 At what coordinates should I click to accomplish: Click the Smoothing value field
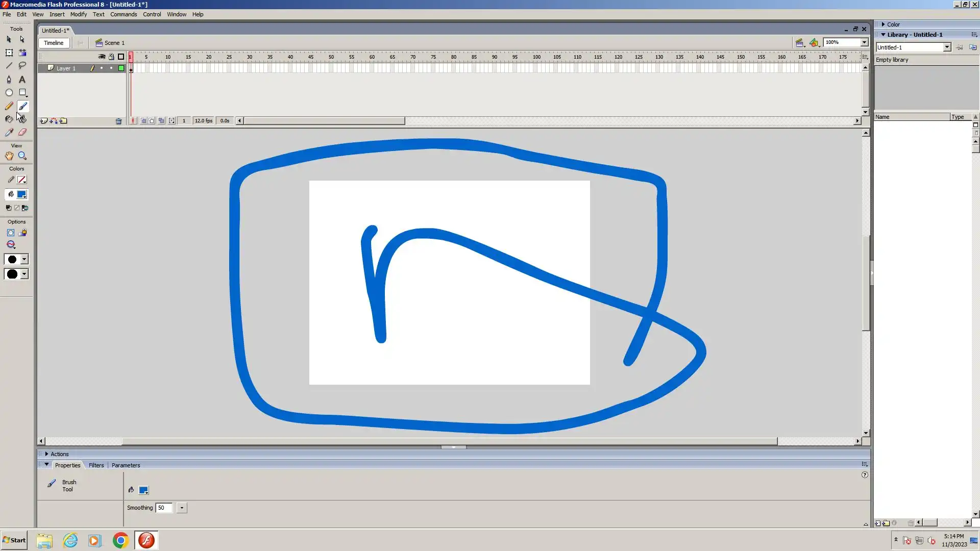tap(164, 508)
